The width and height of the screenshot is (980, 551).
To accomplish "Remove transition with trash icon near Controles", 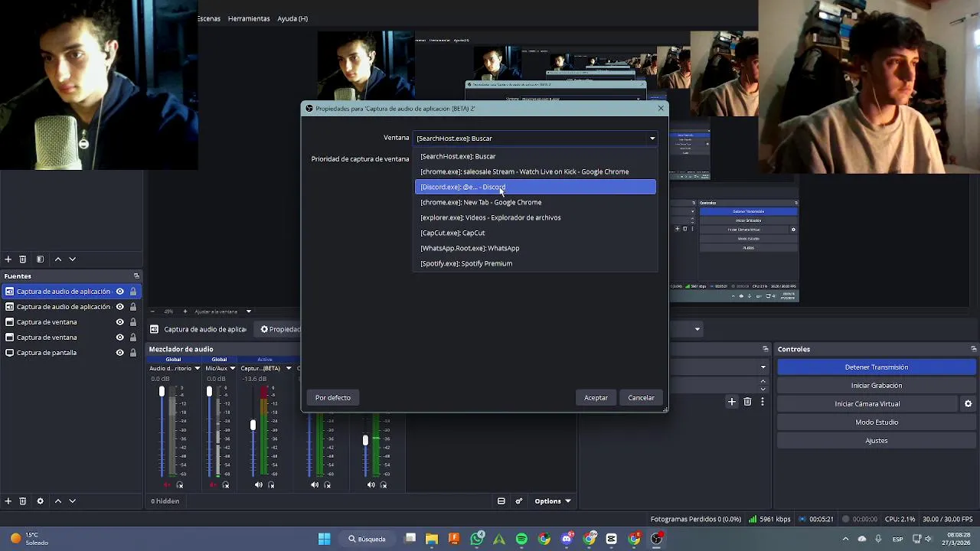I will pos(747,402).
